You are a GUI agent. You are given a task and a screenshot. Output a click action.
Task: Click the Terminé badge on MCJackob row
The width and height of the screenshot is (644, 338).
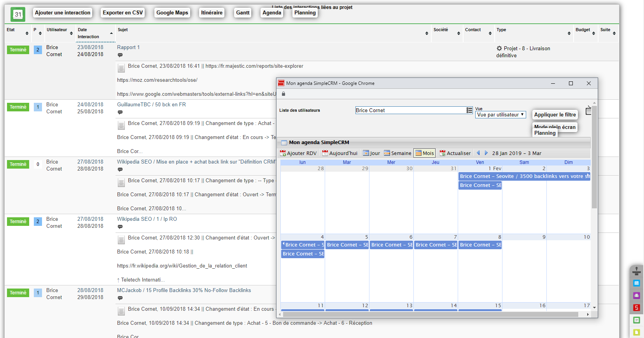pos(18,293)
